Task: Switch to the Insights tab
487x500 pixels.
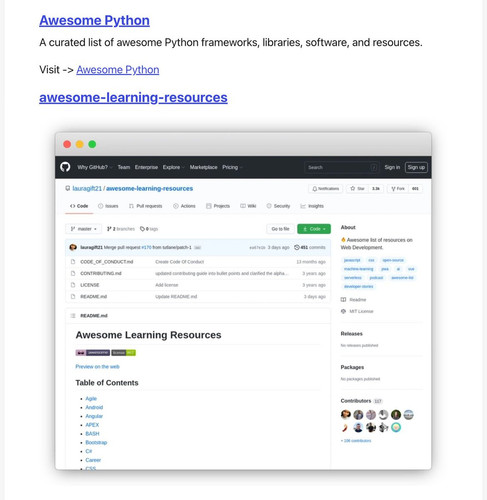Action: [x=312, y=206]
